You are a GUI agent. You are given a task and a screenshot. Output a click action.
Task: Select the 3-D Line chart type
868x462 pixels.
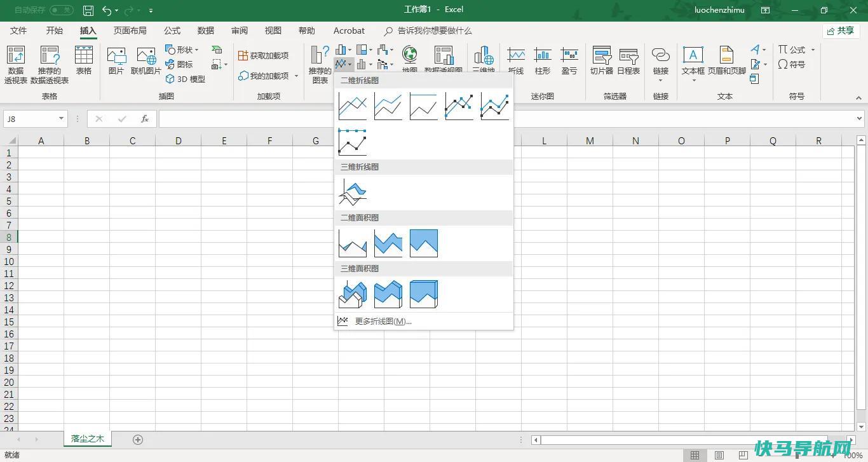click(353, 193)
